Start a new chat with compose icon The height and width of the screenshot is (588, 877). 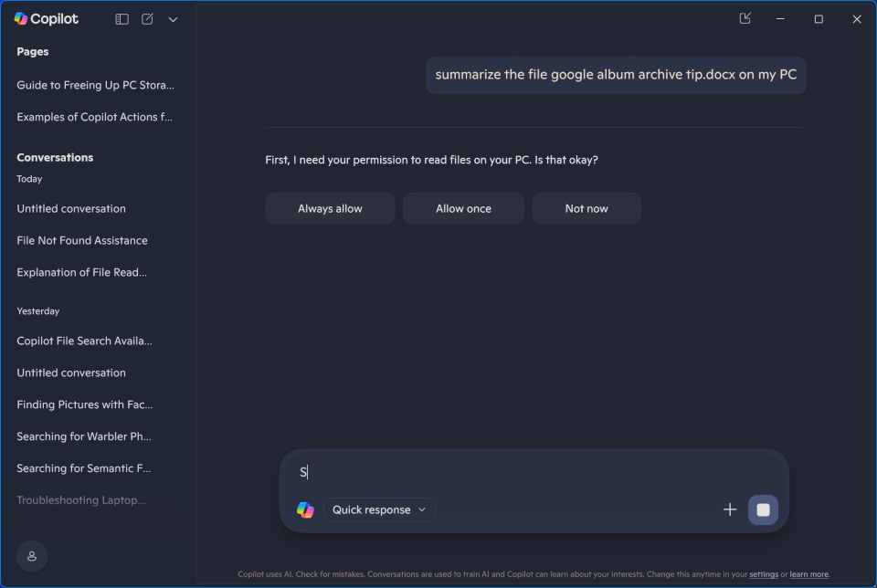pyautogui.click(x=147, y=19)
